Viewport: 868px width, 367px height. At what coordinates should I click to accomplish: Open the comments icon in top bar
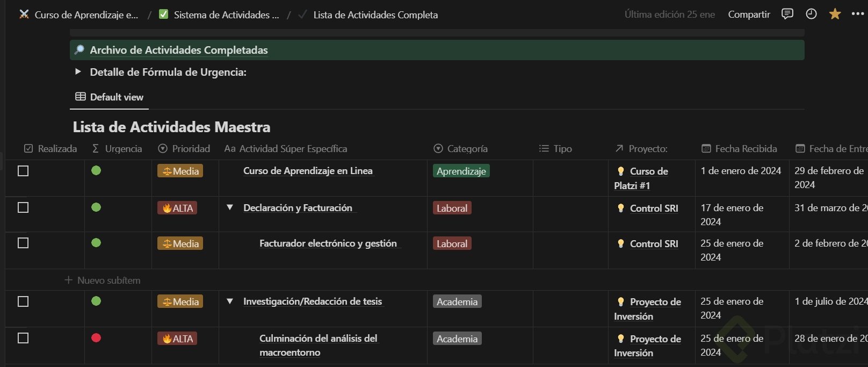787,14
